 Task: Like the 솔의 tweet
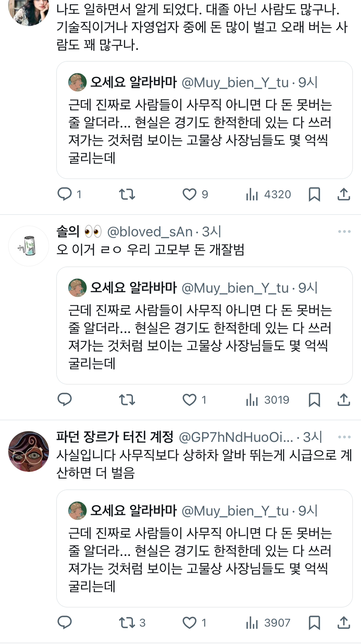[x=190, y=400]
